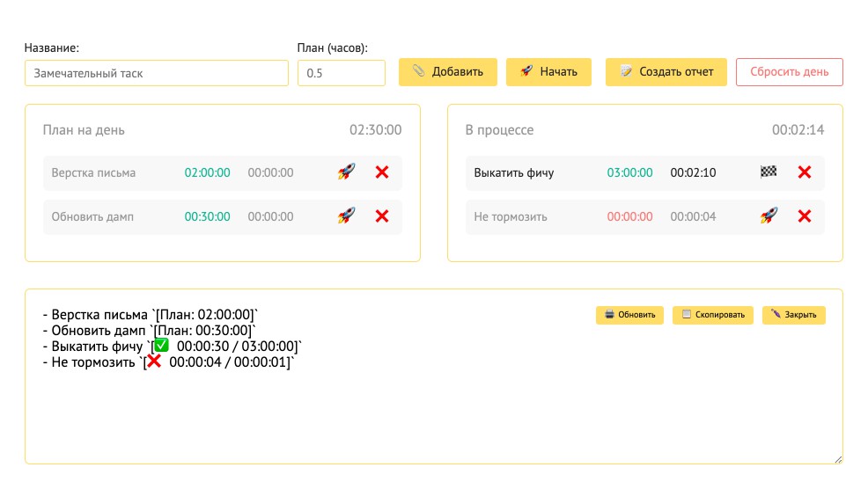The image size is (868, 482).
Task: Grab the report textarea resize handle
Action: click(838, 459)
